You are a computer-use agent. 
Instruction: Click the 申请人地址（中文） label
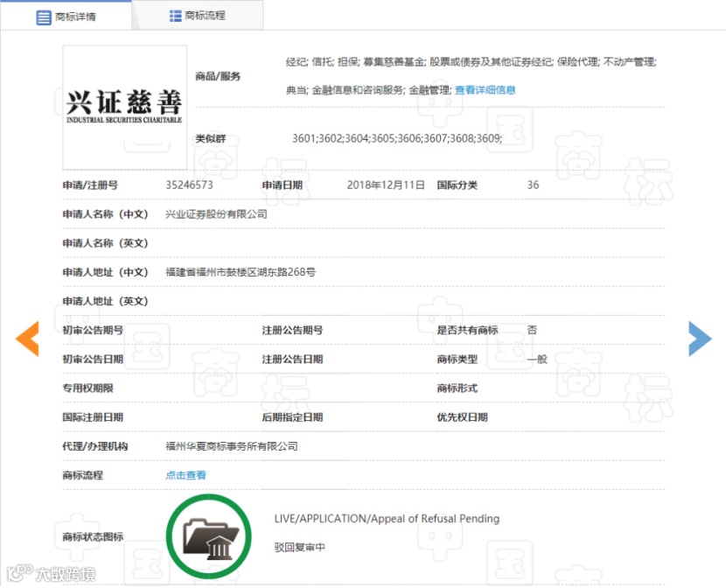(106, 272)
